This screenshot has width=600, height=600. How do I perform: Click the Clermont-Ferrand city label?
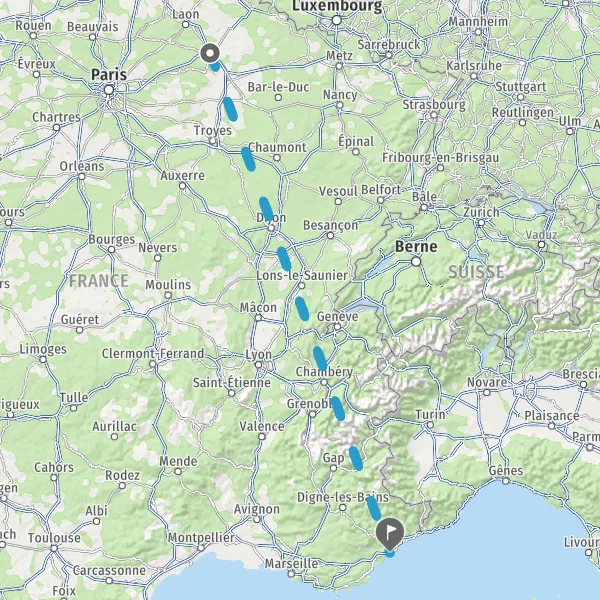point(153,354)
